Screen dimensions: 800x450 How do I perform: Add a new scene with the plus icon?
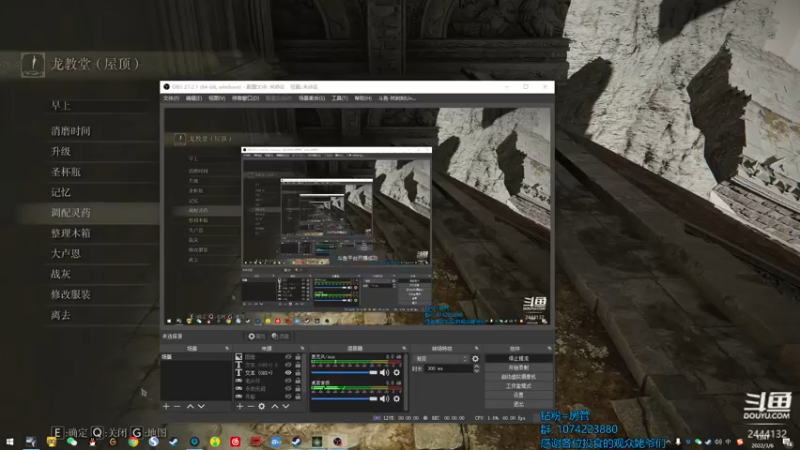click(x=166, y=407)
